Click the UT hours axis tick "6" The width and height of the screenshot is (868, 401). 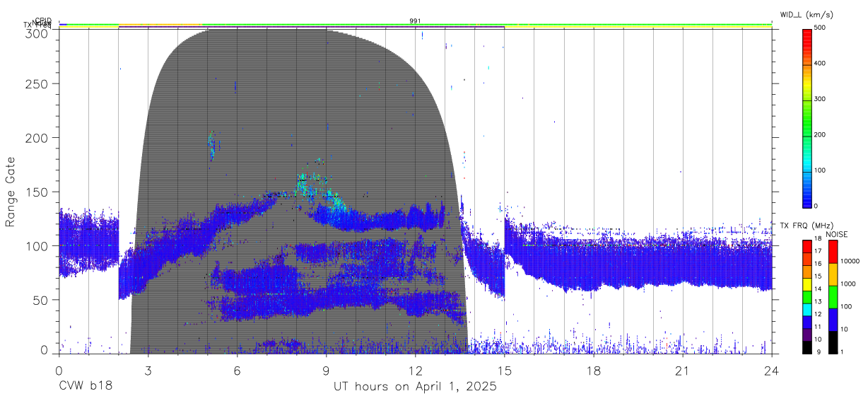237,370
